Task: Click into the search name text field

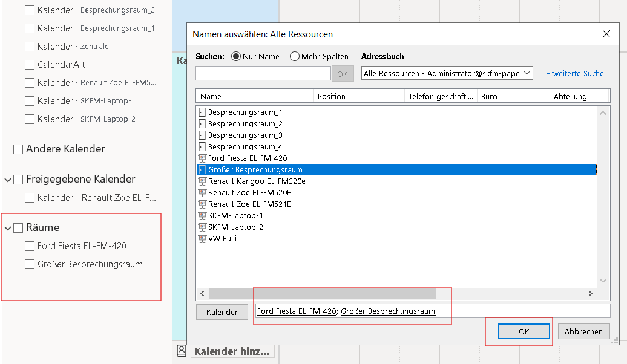Action: pyautogui.click(x=263, y=73)
